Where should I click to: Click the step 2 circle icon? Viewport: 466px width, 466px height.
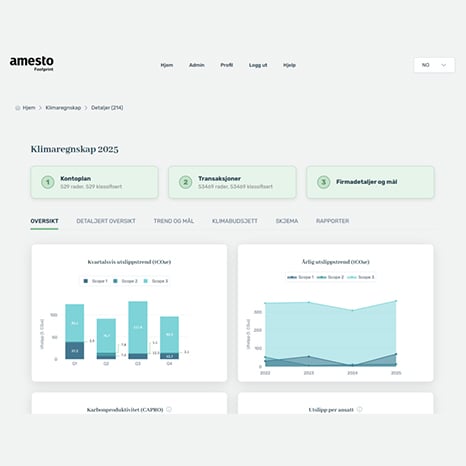186,182
